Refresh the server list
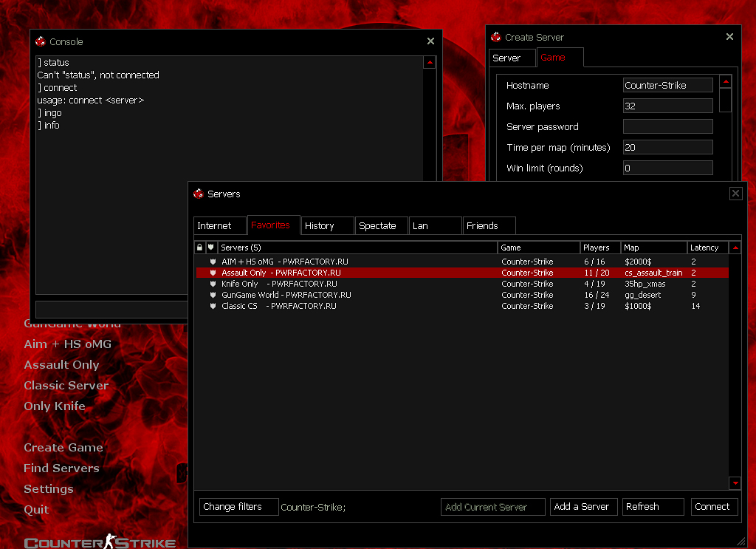Viewport: 756px width, 549px height. (x=653, y=507)
